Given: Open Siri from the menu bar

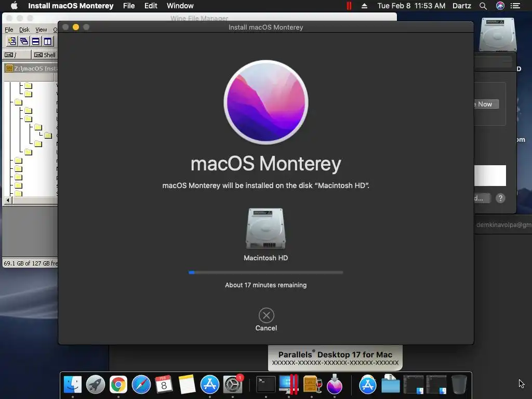Looking at the screenshot, I should (500, 6).
